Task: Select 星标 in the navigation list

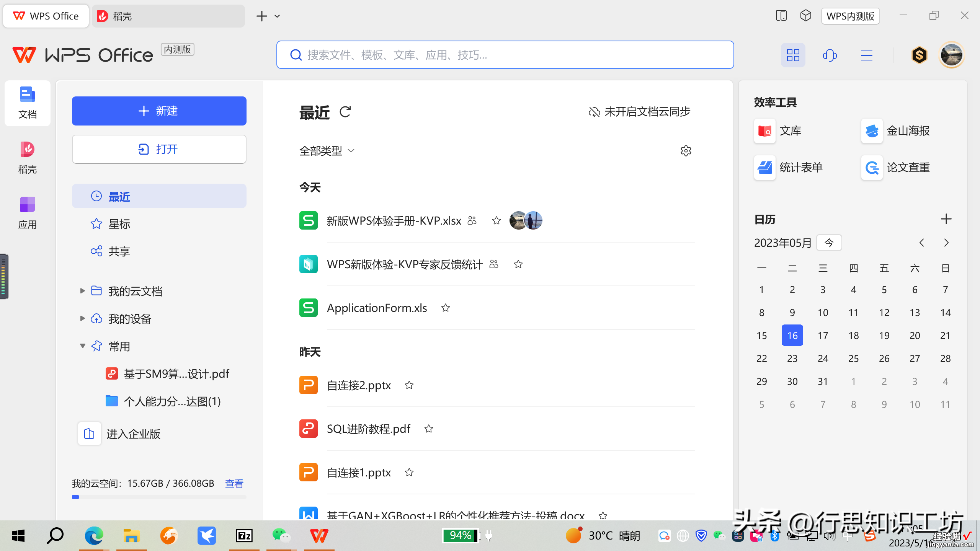Action: point(159,224)
